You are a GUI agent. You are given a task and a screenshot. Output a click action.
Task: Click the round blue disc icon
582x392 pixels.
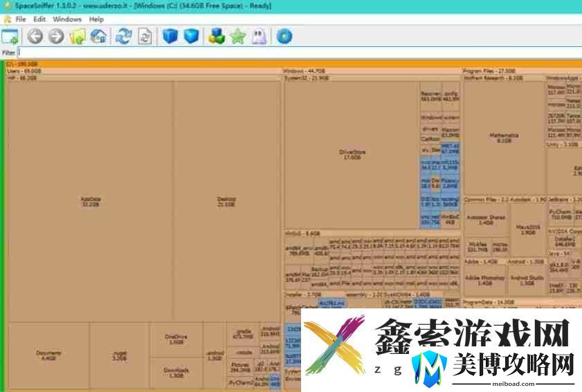pos(284,37)
